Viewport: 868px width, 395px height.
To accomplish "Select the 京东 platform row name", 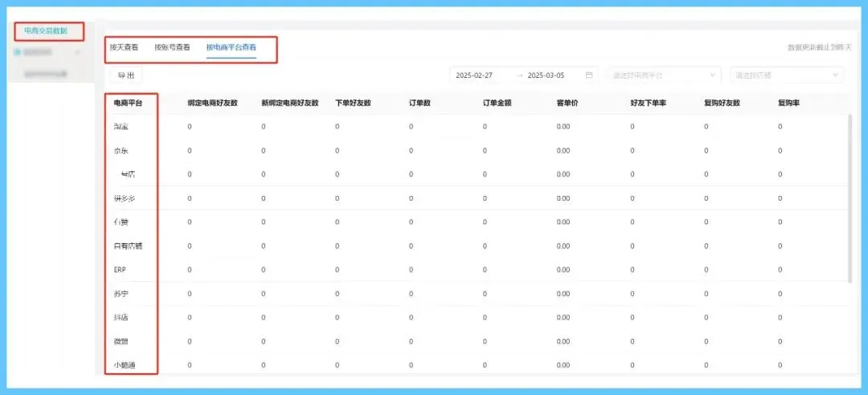I will [121, 150].
